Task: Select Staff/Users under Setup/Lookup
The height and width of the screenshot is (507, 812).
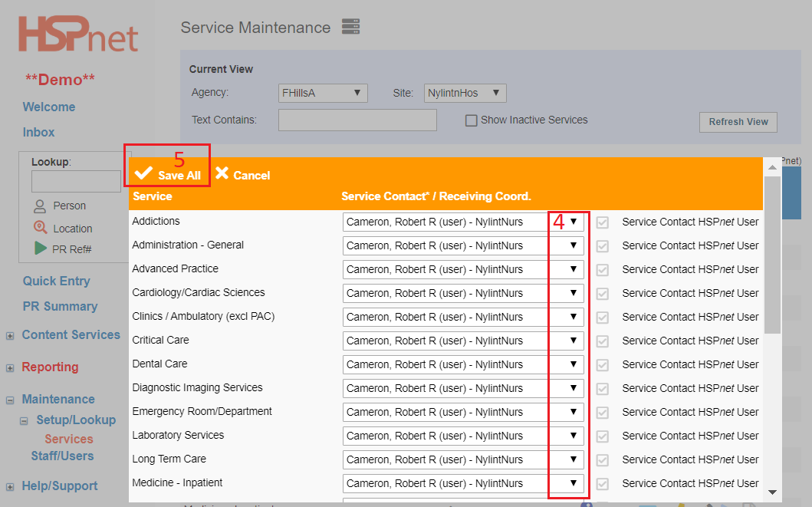Action: point(63,456)
